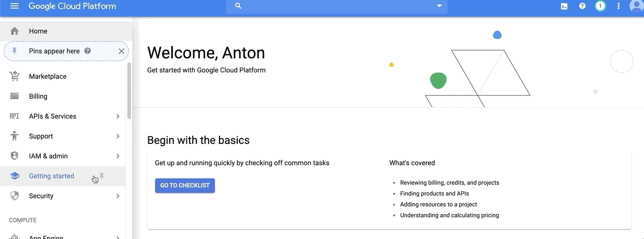Select APIs & Services menu item
Screen dimensions: 644x239
click(x=63, y=116)
